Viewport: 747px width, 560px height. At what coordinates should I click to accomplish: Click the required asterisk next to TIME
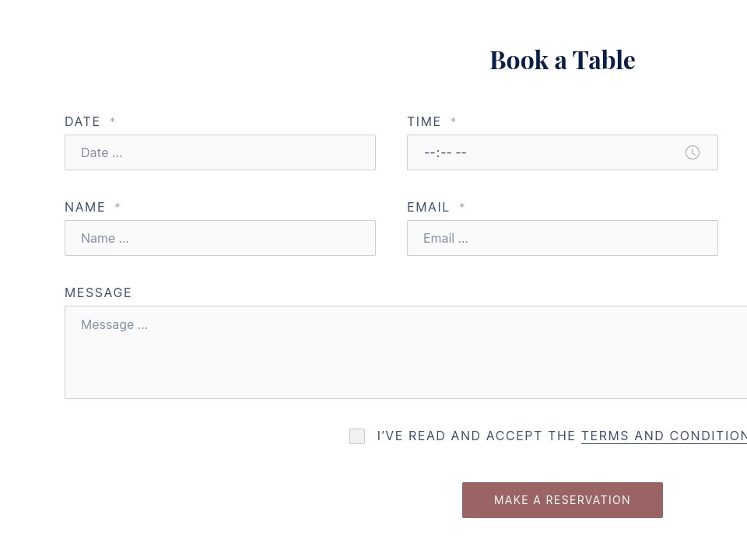(x=454, y=121)
